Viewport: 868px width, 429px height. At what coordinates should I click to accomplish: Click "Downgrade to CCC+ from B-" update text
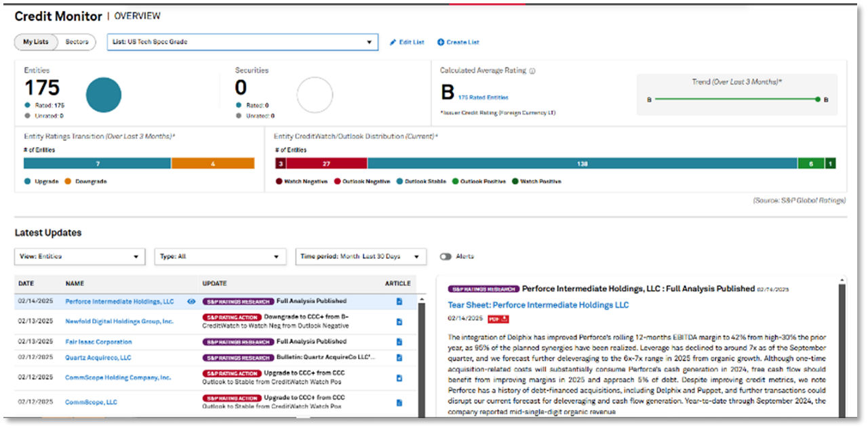click(306, 316)
